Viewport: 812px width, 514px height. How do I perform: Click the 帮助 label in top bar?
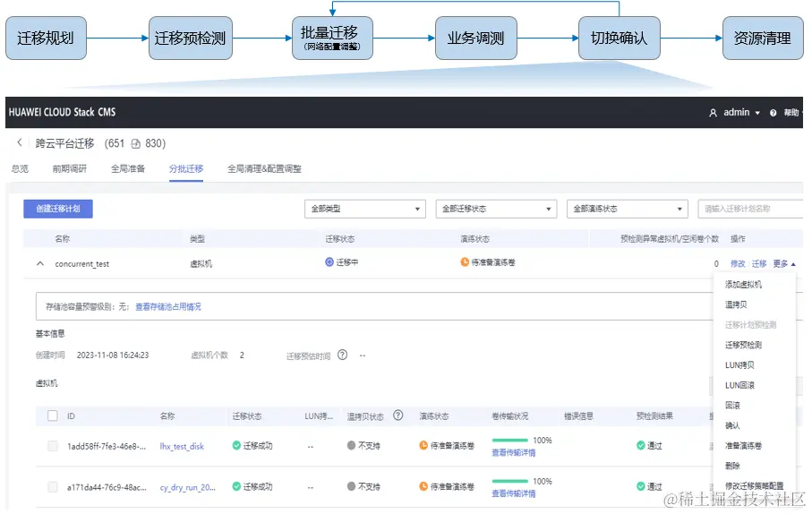coord(791,113)
